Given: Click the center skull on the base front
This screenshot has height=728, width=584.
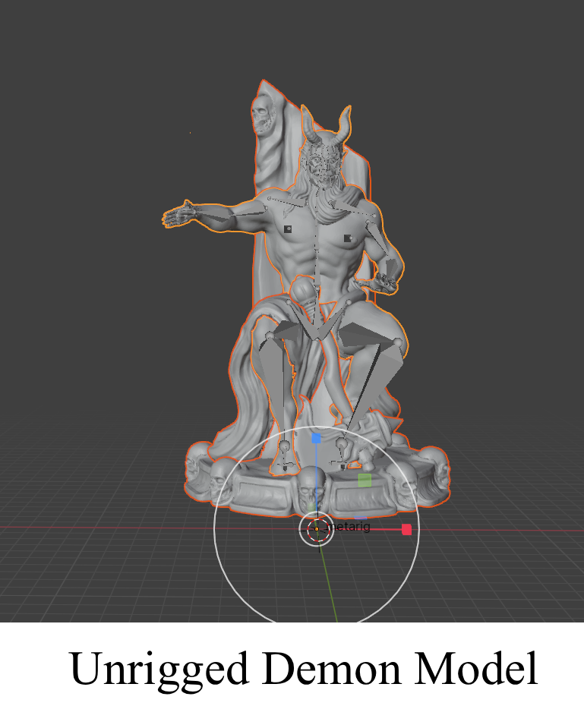Looking at the screenshot, I should [313, 486].
